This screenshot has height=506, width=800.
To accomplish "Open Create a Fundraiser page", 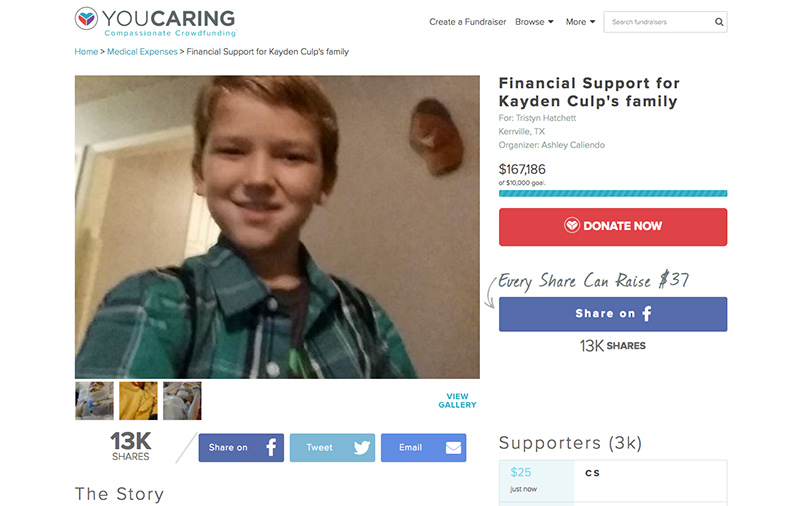I will coord(467,22).
